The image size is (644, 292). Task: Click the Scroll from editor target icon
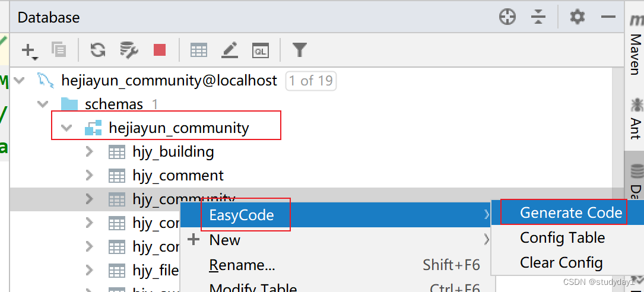(507, 17)
